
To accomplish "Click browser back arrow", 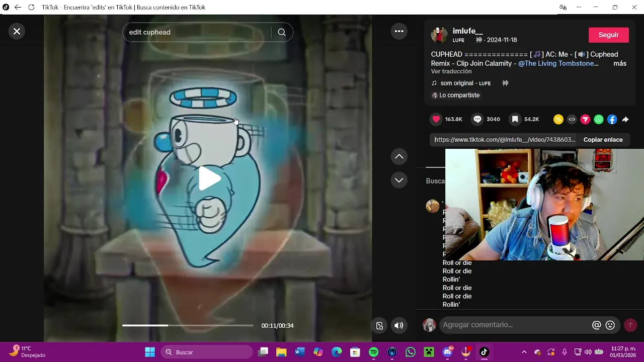I will pos(18,7).
